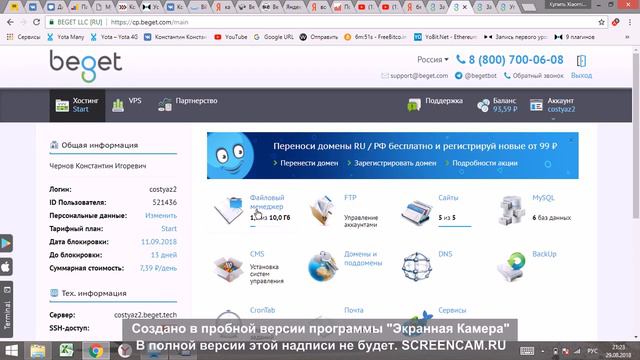The image size is (640, 360).
Task: Click the blocking date 11.09.2018
Action: (159, 242)
